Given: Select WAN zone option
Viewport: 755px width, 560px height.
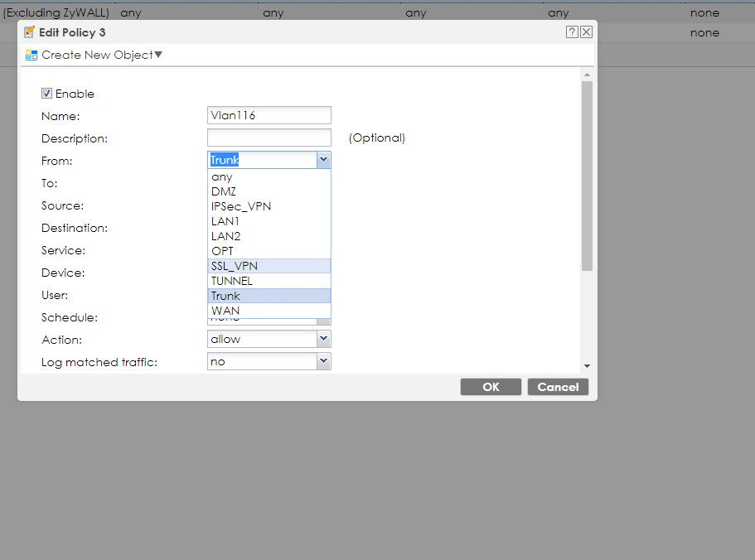Looking at the screenshot, I should click(269, 311).
